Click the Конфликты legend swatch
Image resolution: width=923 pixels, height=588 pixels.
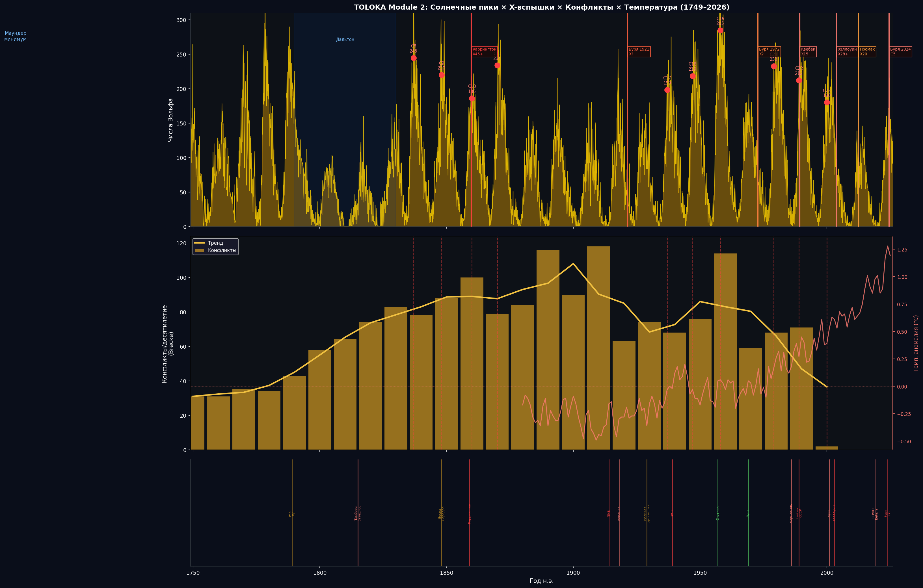click(199, 251)
